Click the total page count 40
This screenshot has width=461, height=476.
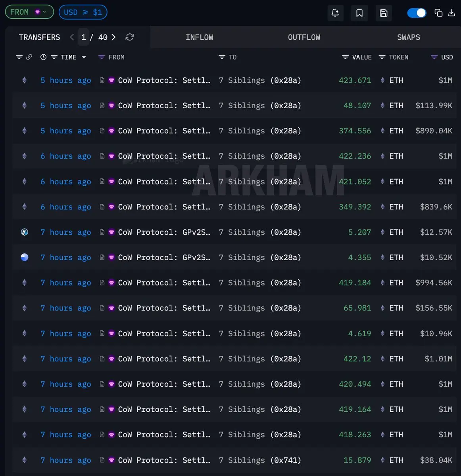click(x=103, y=37)
